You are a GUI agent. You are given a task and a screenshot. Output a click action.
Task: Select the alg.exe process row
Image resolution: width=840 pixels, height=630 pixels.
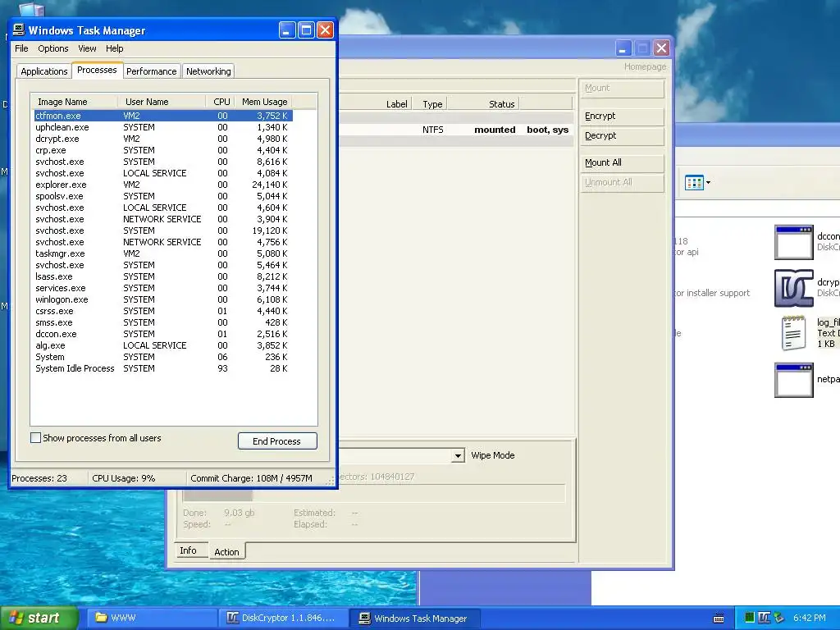click(163, 345)
